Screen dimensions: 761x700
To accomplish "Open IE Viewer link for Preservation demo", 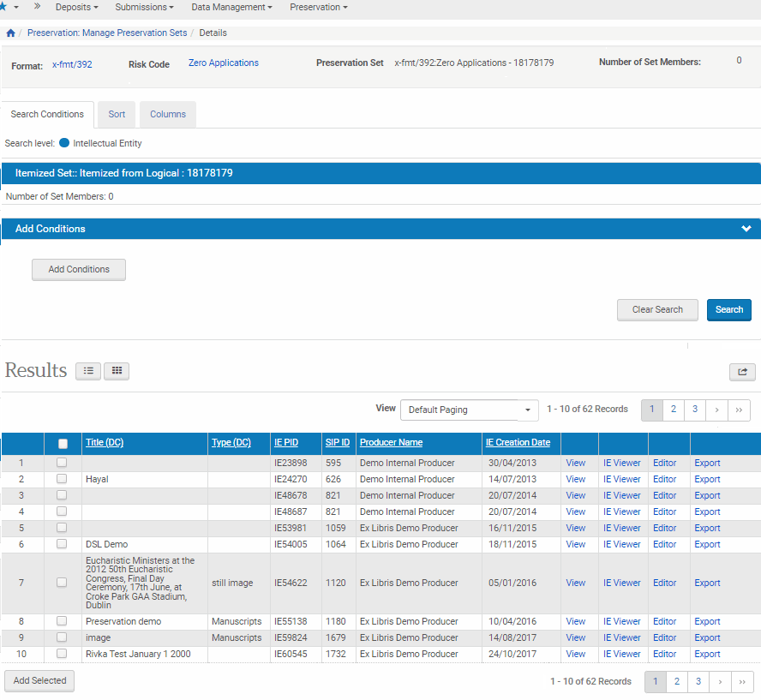I will (621, 621).
